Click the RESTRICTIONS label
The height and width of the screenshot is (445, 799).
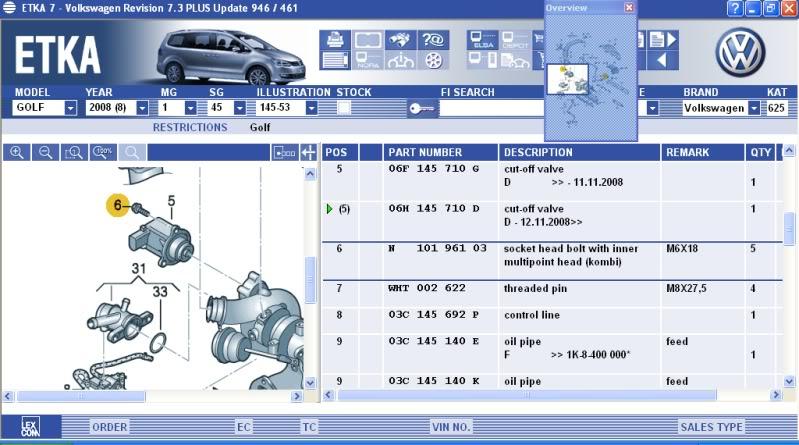190,127
